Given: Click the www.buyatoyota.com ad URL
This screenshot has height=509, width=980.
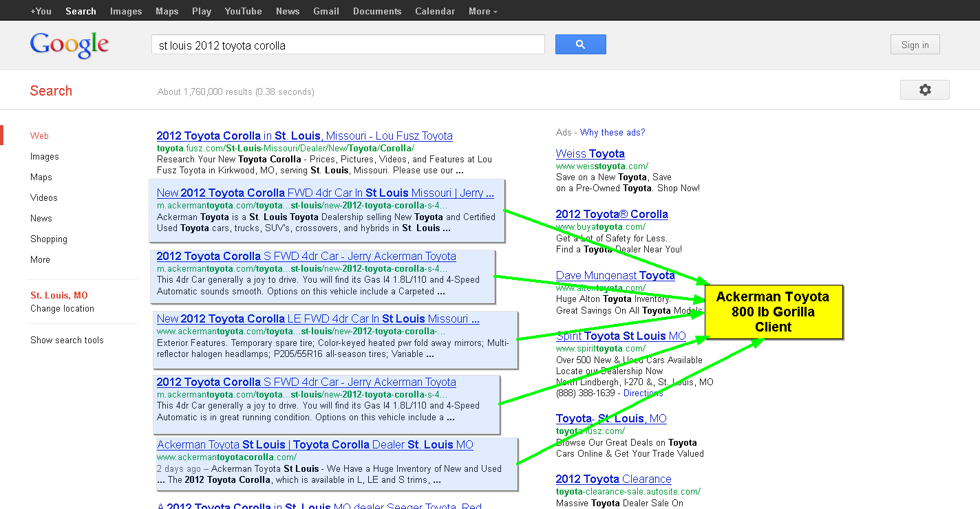Looking at the screenshot, I should 601,226.
